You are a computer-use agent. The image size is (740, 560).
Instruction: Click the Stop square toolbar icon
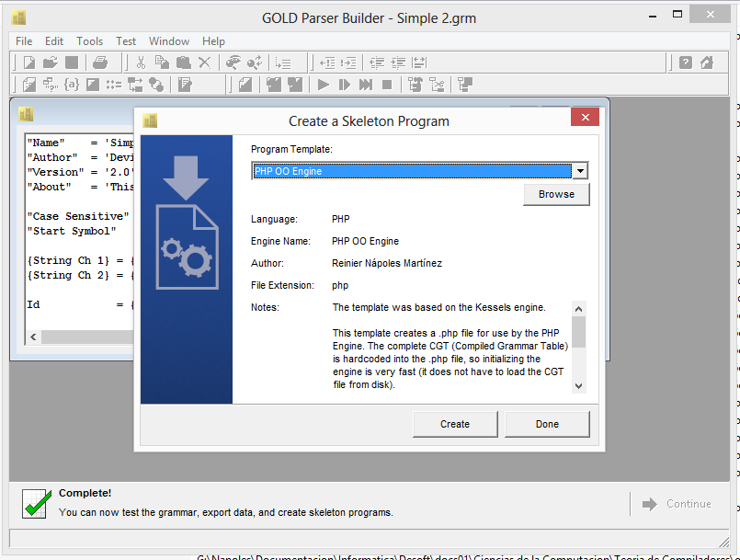point(387,85)
